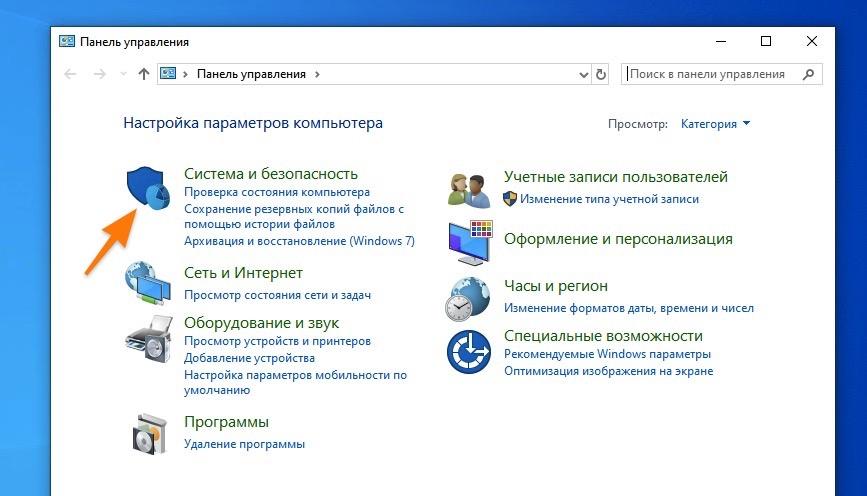Minimize the Control Panel window
Image resolution: width=867 pixels, height=496 pixels.
(721, 41)
